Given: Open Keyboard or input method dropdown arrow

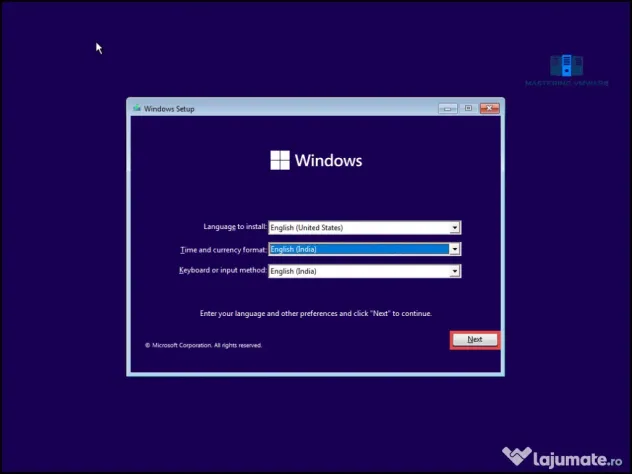Looking at the screenshot, I should pos(455,271).
